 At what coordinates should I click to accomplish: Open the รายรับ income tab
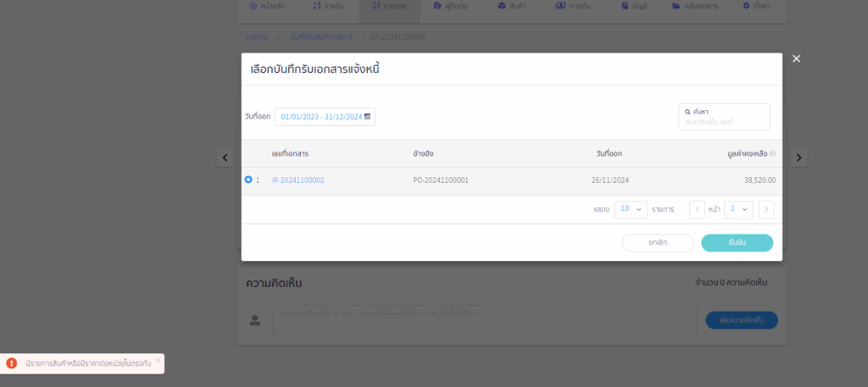pos(328,6)
